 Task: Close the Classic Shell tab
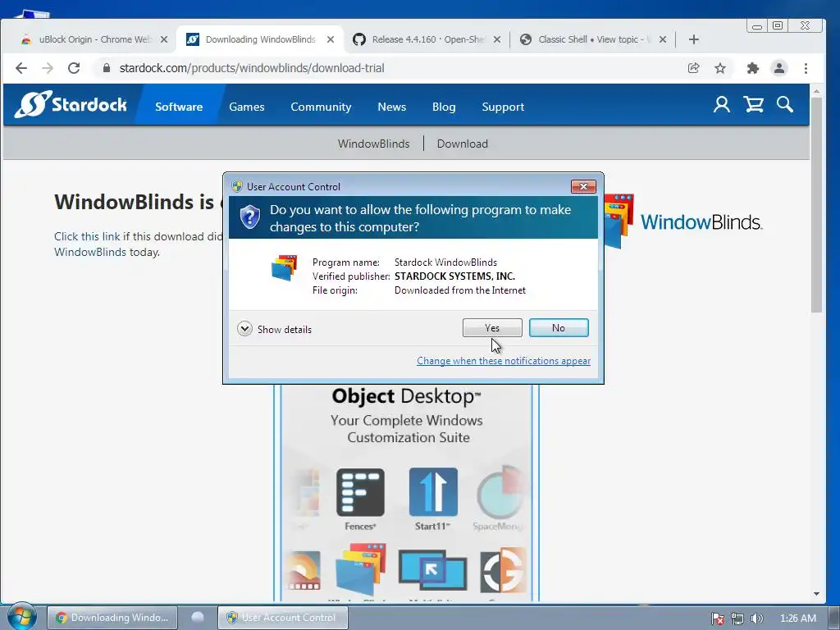pos(663,39)
